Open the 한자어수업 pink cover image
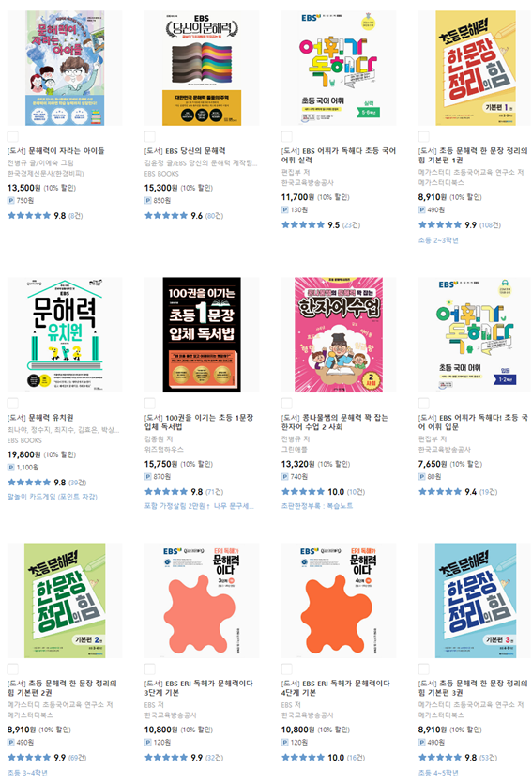 [x=339, y=334]
